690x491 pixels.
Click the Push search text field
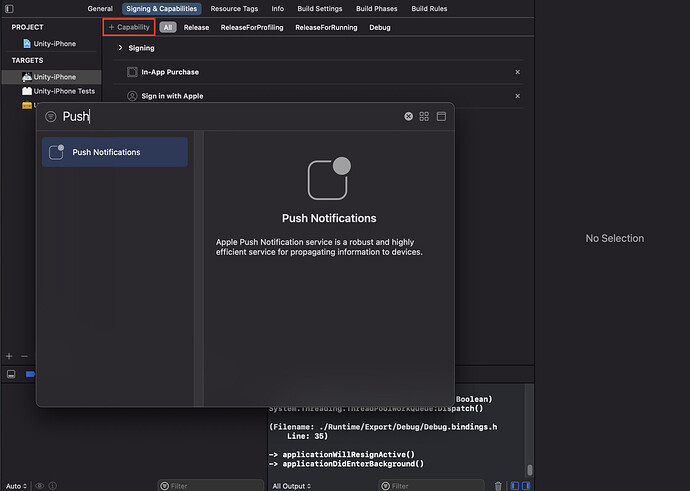[231, 116]
